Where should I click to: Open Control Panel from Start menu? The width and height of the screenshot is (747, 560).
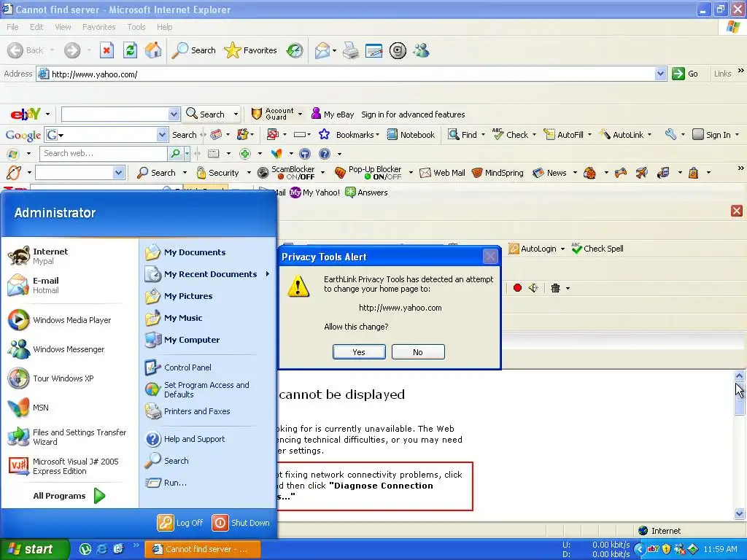[178, 367]
